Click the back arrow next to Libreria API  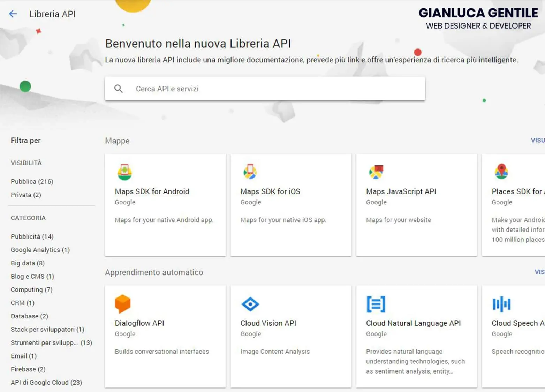coord(13,14)
